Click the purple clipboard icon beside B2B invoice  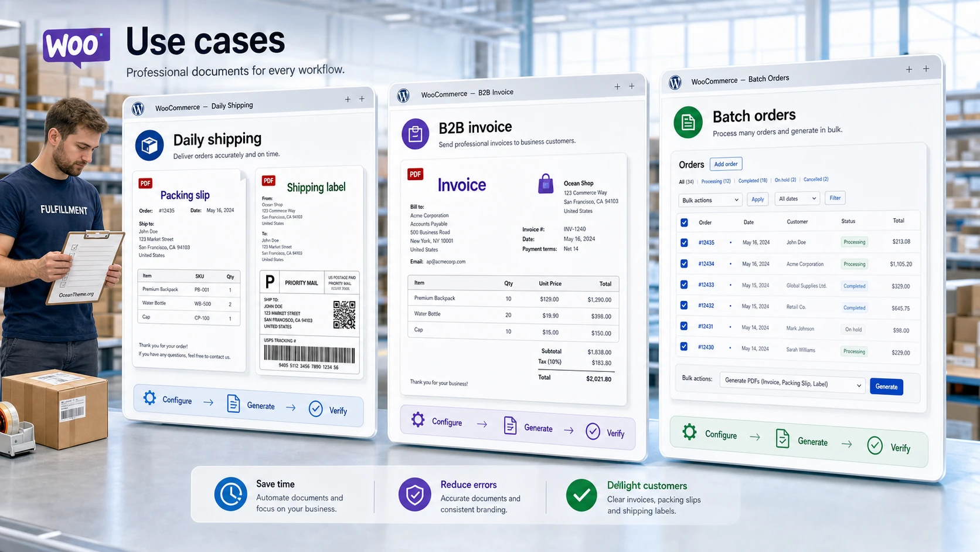click(415, 134)
